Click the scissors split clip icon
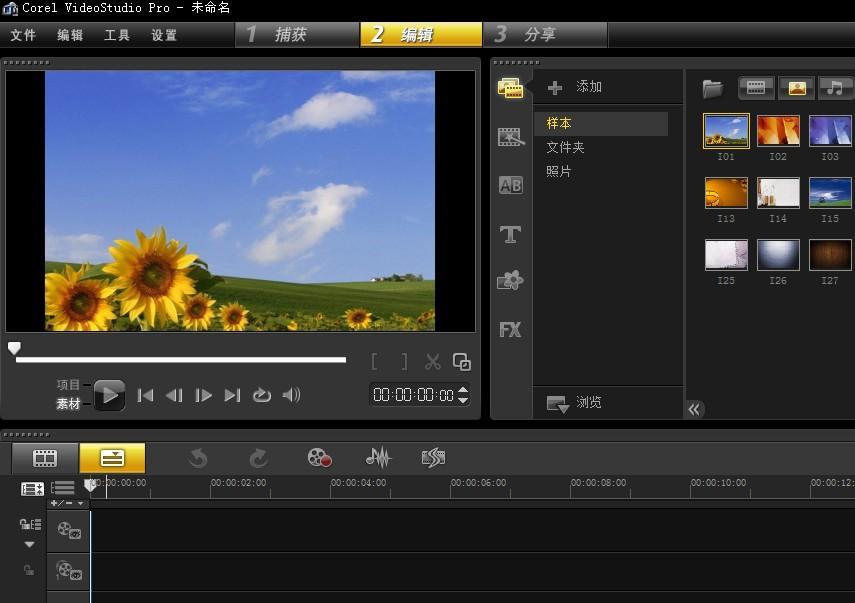Image resolution: width=855 pixels, height=603 pixels. click(433, 362)
